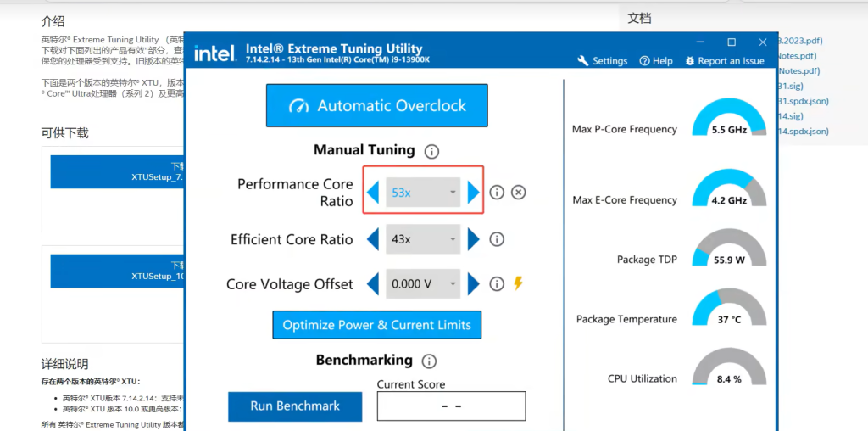Click Optimize Power & Current Limits

click(377, 325)
